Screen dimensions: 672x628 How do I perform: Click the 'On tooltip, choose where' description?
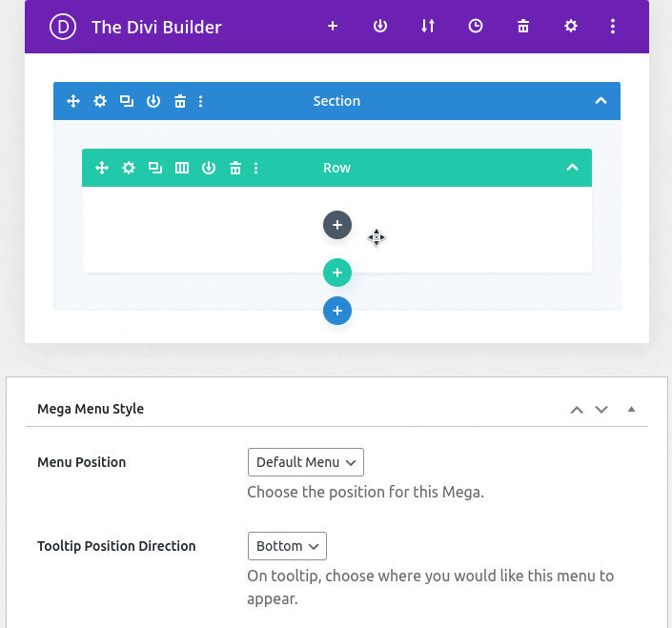click(x=430, y=587)
